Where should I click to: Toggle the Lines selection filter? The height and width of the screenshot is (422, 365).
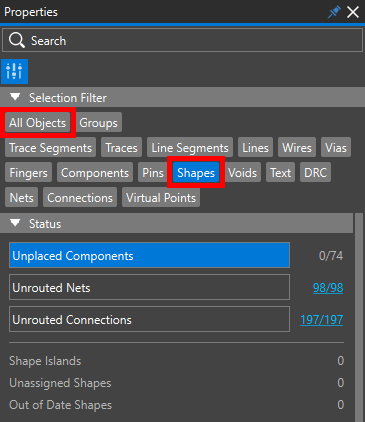(255, 148)
